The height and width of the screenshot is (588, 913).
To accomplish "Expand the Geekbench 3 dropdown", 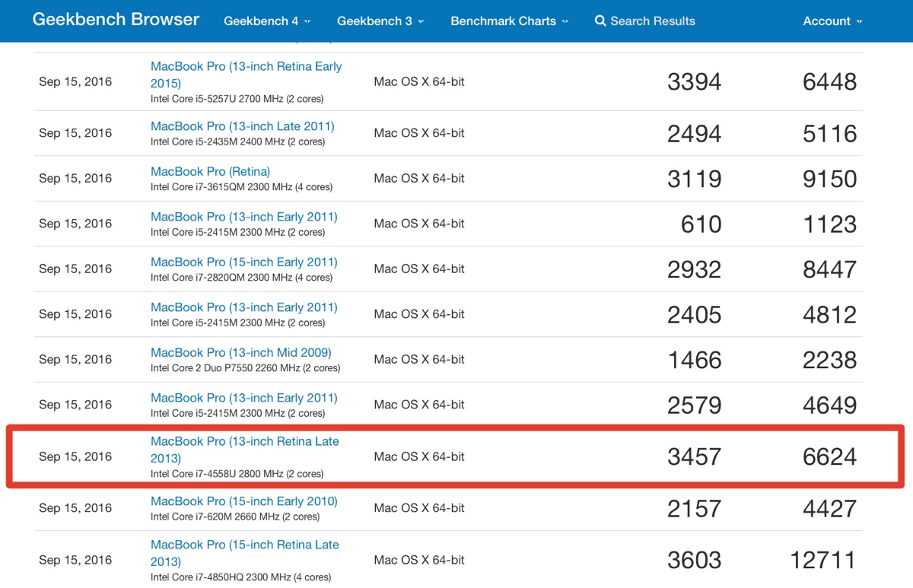I will (x=380, y=21).
